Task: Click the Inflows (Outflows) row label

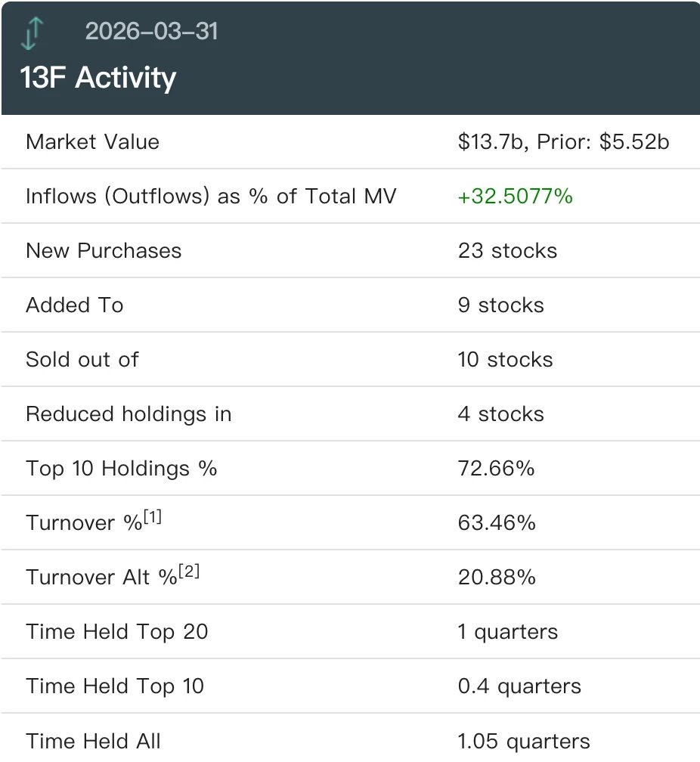Action: pos(211,197)
